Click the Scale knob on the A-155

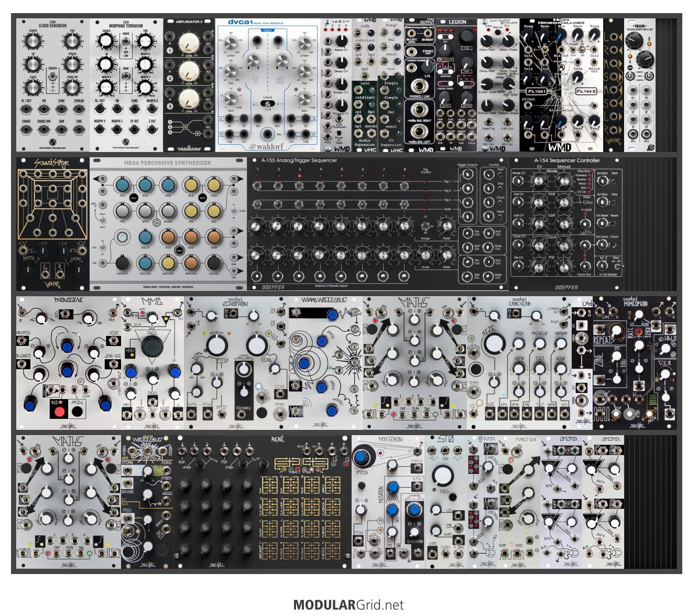pyautogui.click(x=425, y=255)
